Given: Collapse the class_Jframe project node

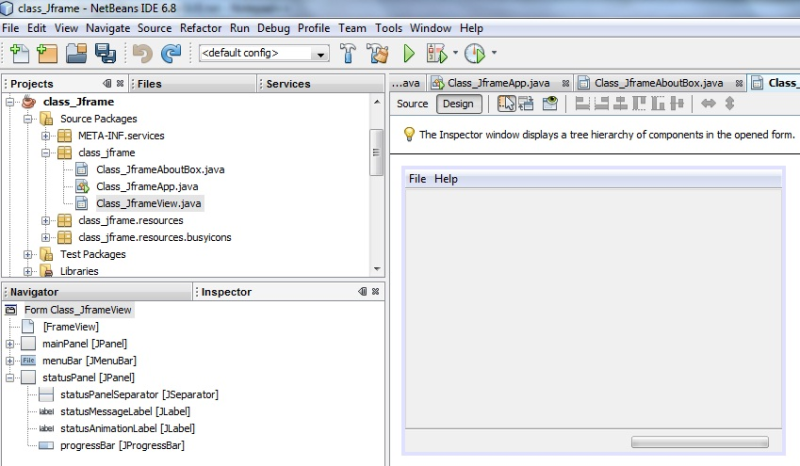Looking at the screenshot, I should (10, 102).
